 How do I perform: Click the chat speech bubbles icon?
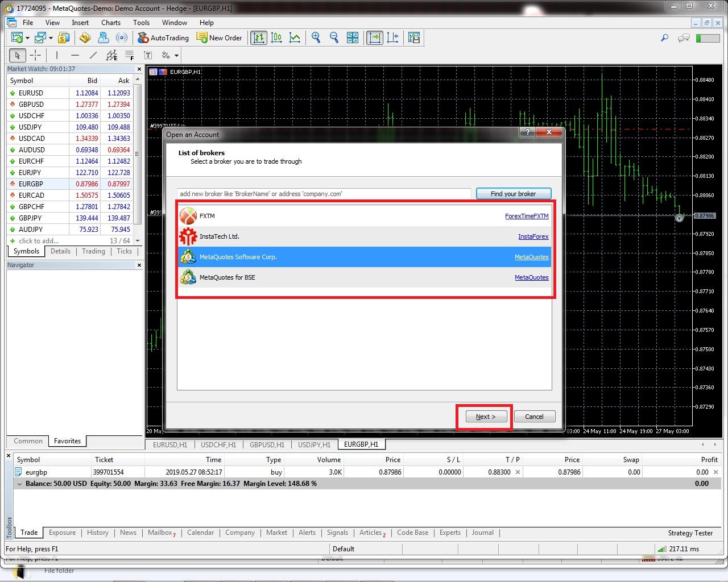684,38
